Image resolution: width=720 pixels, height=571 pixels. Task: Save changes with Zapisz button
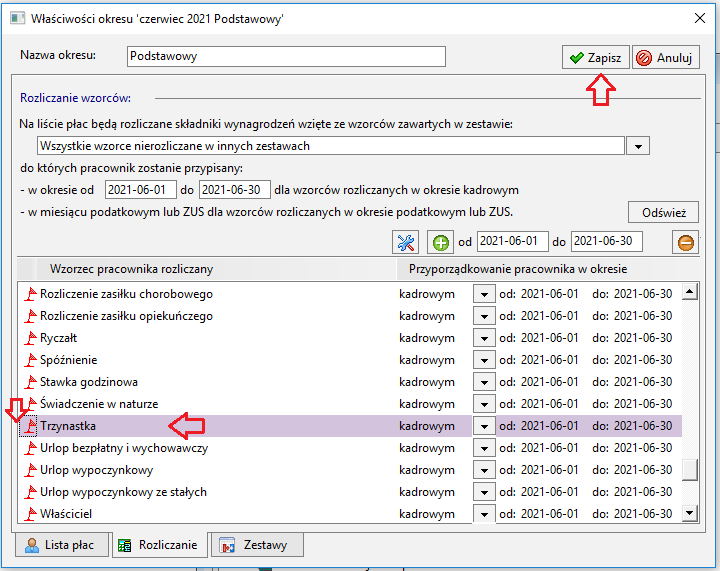click(x=596, y=57)
